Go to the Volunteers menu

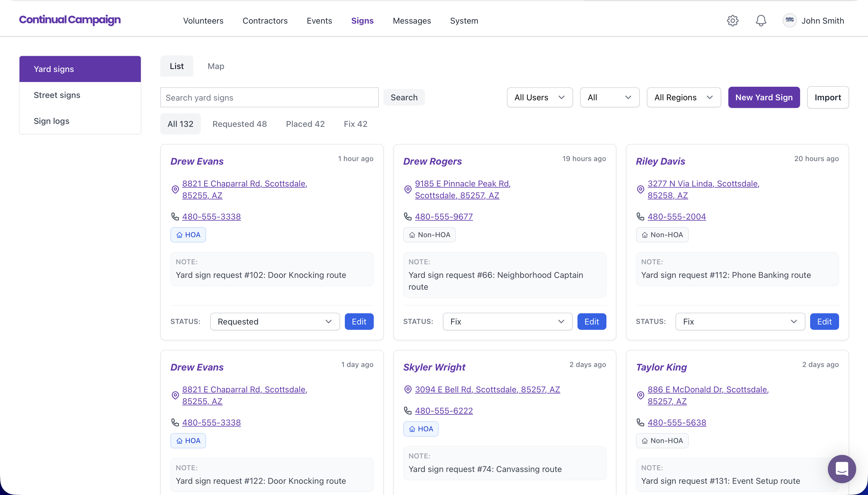point(203,21)
